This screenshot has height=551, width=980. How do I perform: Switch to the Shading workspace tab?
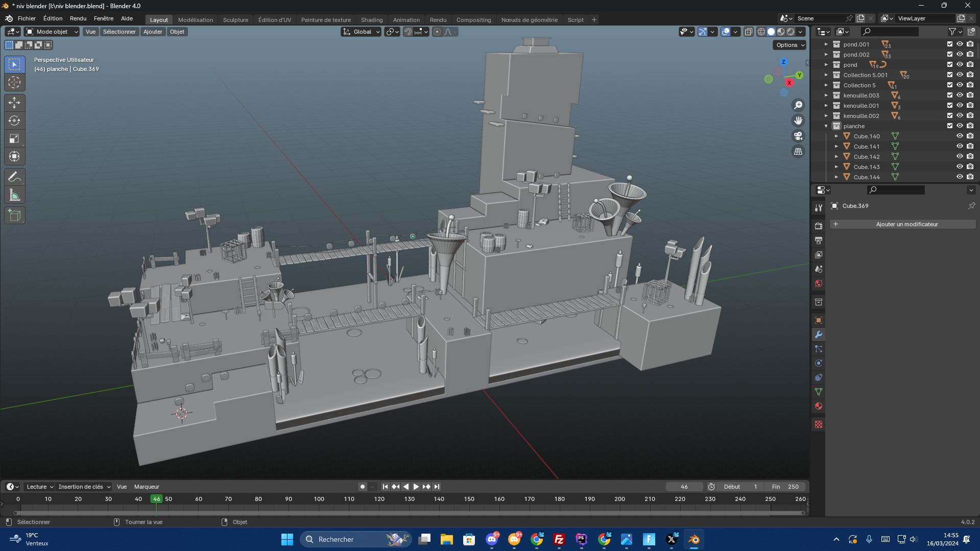(x=372, y=19)
